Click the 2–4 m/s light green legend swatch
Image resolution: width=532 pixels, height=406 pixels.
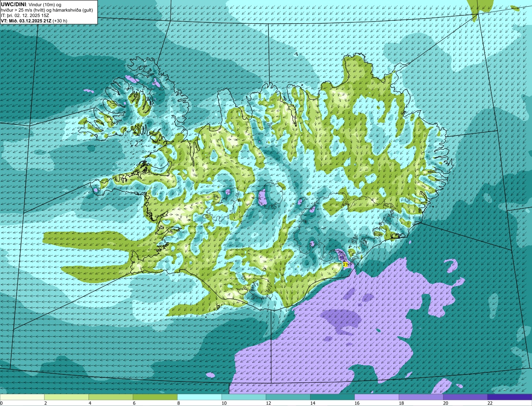[x=66, y=397]
